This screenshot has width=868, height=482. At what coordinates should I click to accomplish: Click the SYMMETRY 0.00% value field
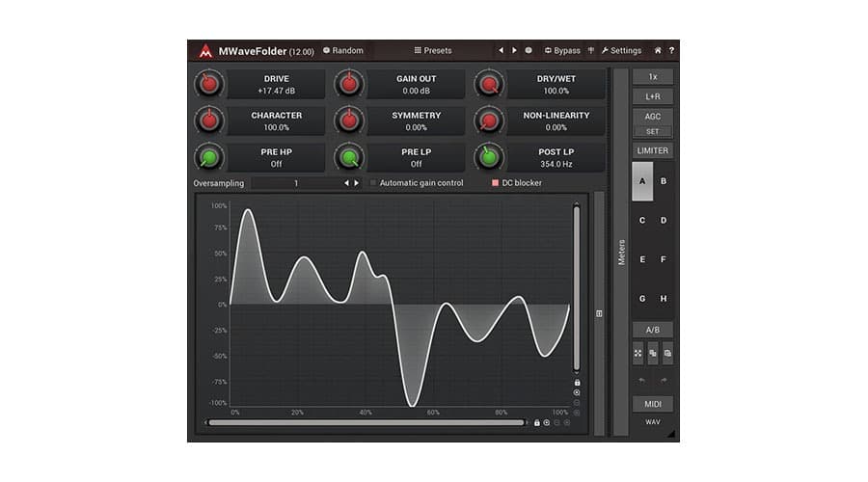(417, 120)
